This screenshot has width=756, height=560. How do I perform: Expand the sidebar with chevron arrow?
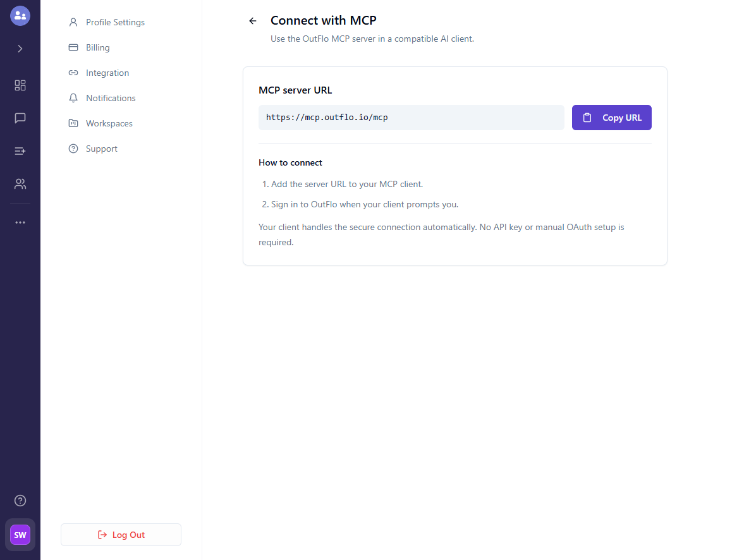pos(20,49)
